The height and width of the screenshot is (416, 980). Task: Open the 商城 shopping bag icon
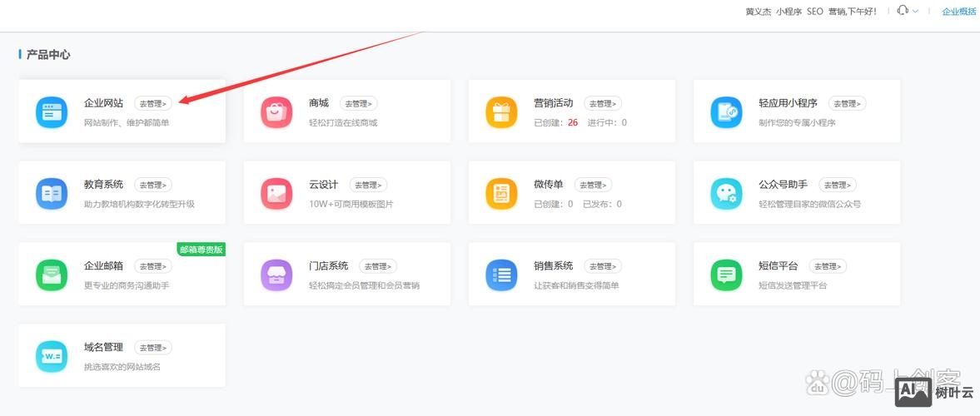coord(276,112)
